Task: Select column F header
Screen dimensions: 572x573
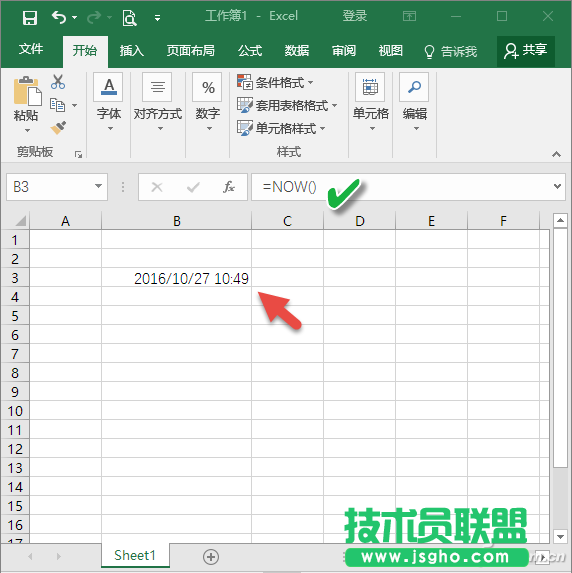Action: (504, 221)
